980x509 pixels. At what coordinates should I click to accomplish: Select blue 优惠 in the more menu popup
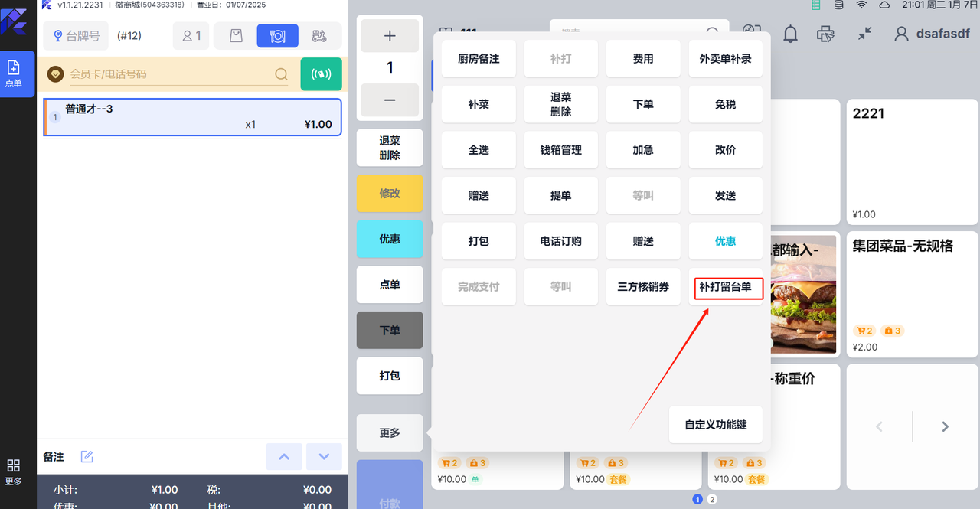click(726, 241)
